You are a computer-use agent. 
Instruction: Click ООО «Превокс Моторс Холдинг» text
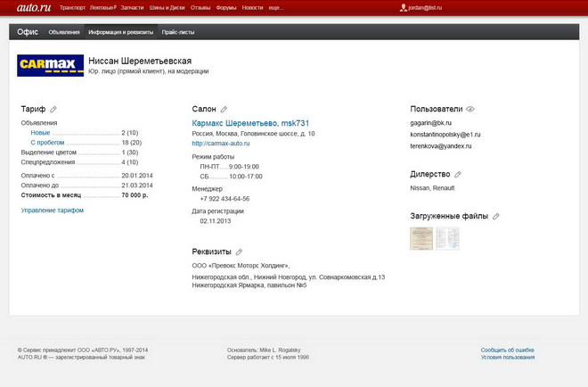click(241, 266)
